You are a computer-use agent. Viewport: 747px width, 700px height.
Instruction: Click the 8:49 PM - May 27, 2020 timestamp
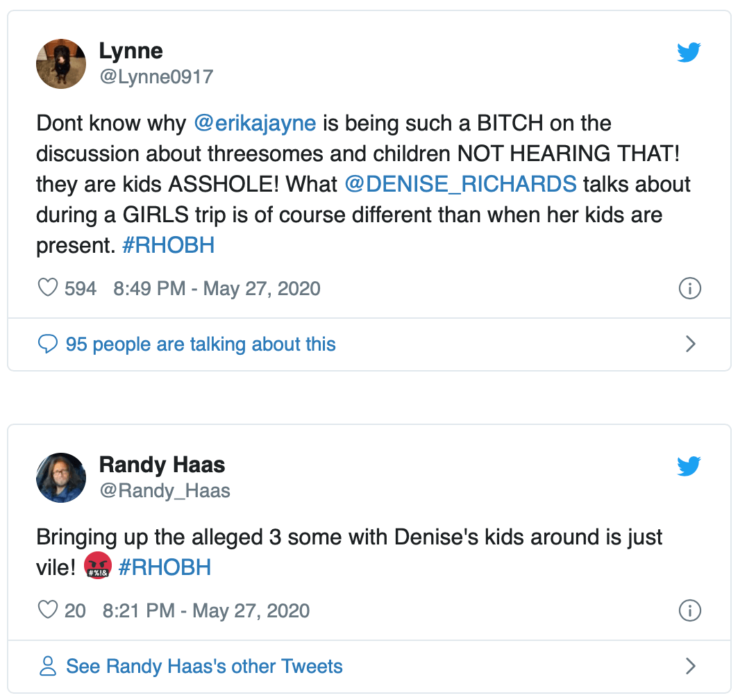(x=217, y=288)
